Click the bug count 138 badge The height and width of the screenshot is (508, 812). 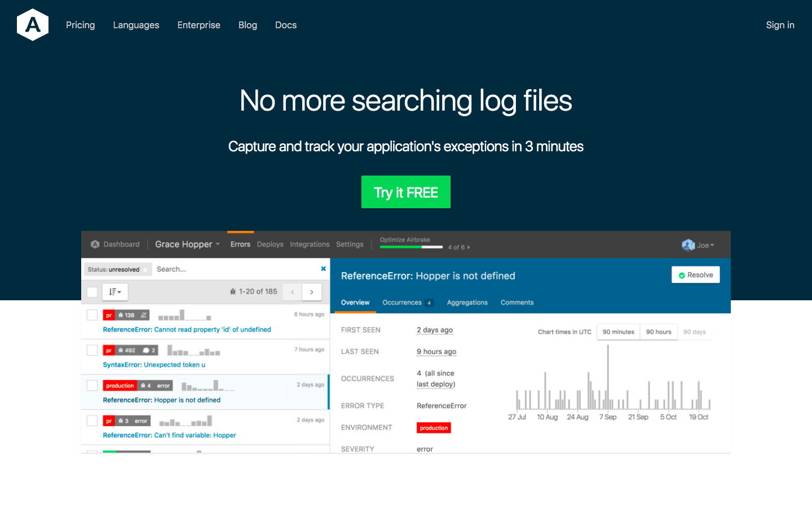point(126,315)
